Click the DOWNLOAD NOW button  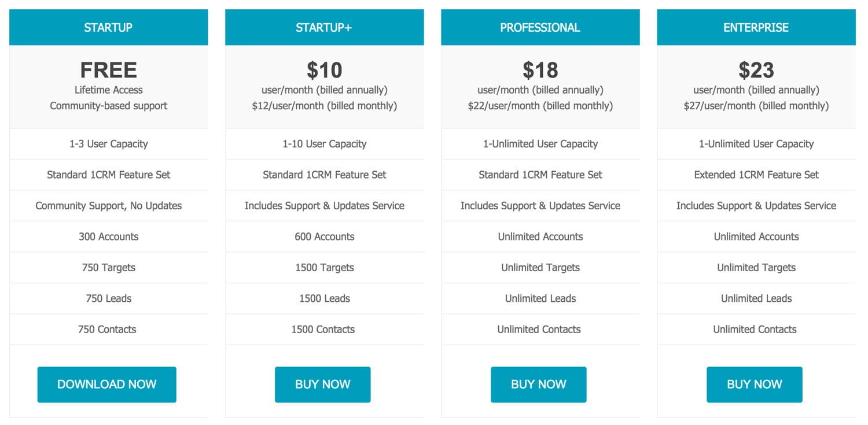tap(107, 385)
